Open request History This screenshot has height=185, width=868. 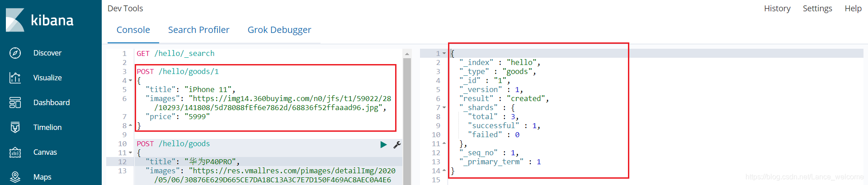click(x=777, y=8)
